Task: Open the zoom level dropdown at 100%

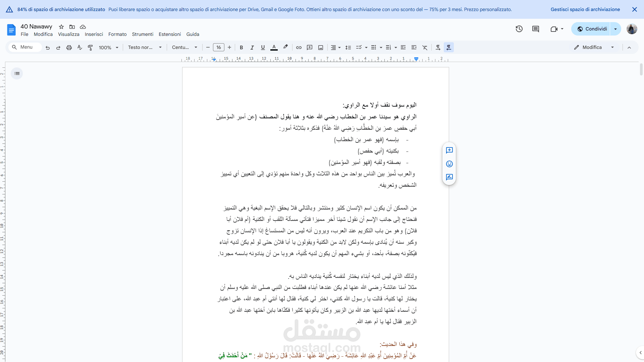Action: tap(109, 48)
